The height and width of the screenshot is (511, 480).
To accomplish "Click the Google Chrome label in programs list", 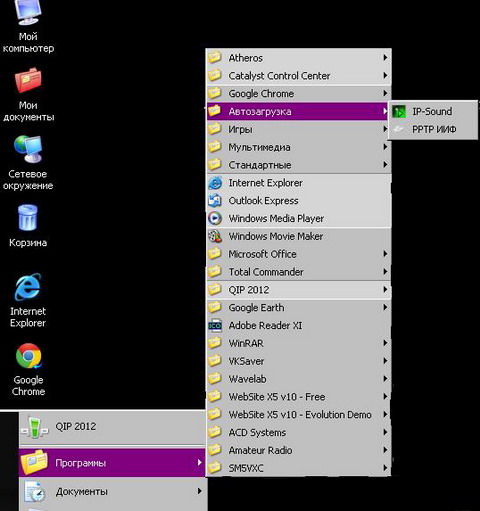I will pos(261,94).
